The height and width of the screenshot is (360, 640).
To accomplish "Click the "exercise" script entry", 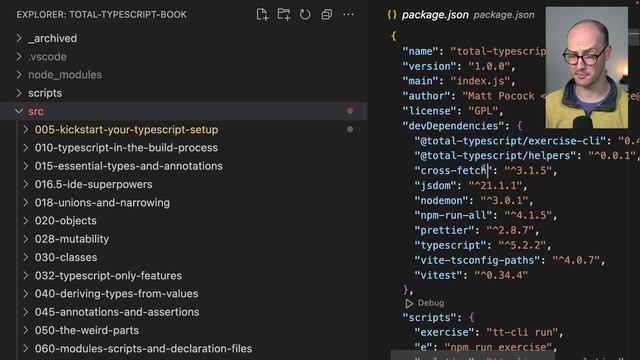I will pyautogui.click(x=444, y=332).
